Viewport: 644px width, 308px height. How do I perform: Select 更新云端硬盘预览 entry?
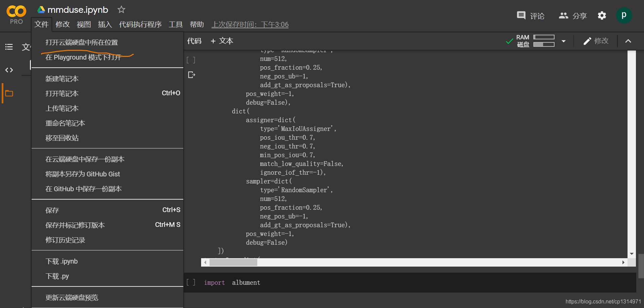coord(108,298)
